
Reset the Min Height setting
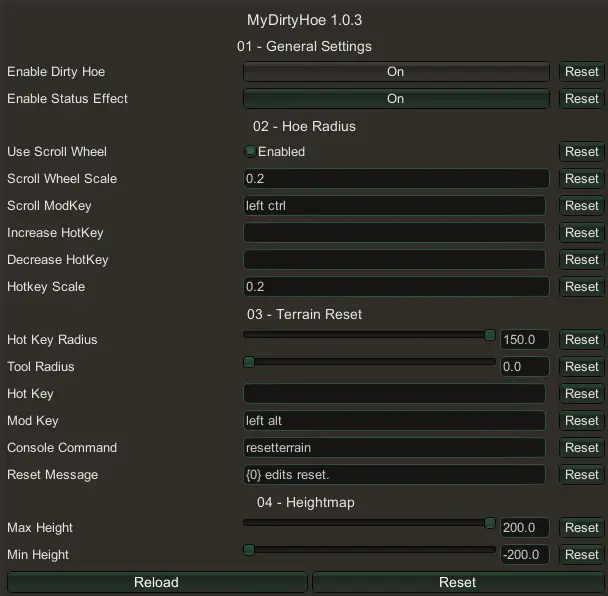(x=581, y=555)
